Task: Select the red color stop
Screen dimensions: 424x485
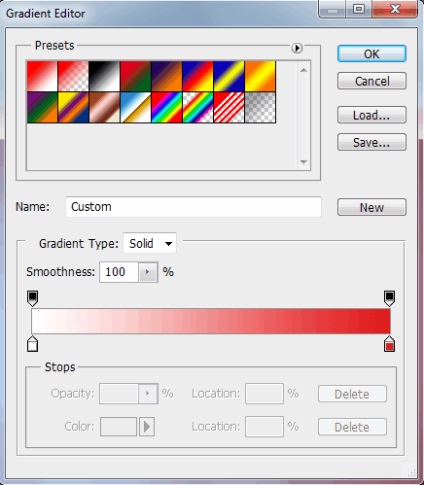Action: point(389,344)
